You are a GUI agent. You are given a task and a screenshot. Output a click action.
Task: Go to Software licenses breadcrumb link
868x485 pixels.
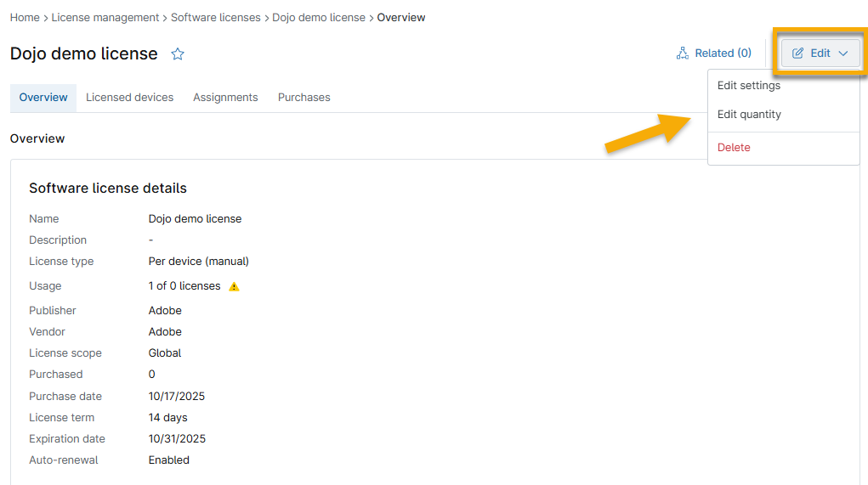point(216,18)
